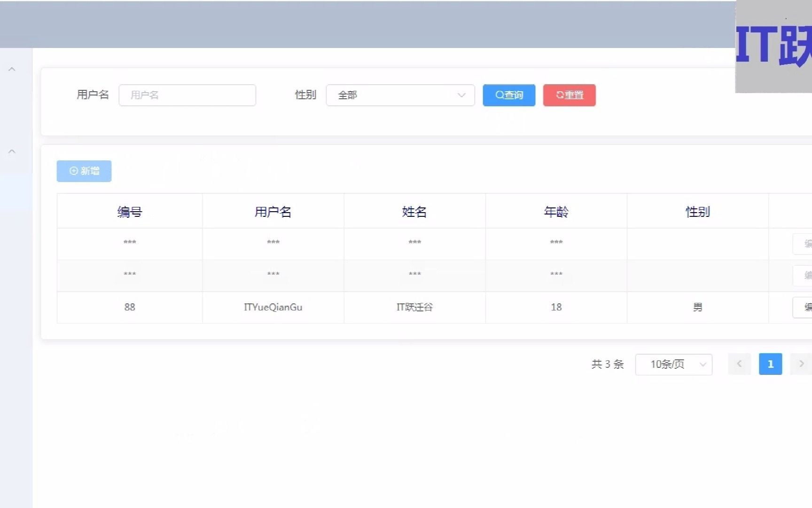Click the plus icon on the 新增 button
The height and width of the screenshot is (508, 812).
pos(73,171)
